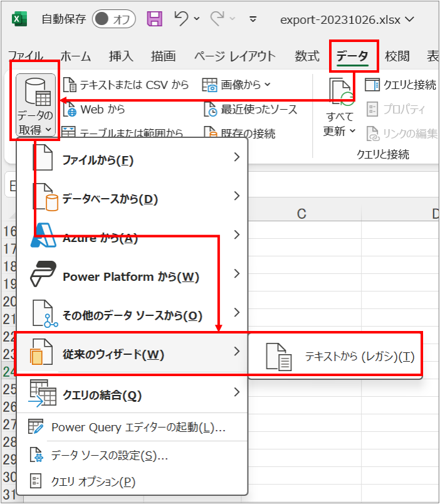This screenshot has width=440, height=504.
Task: Click the クエリ オプション list icon
Action: point(35,481)
